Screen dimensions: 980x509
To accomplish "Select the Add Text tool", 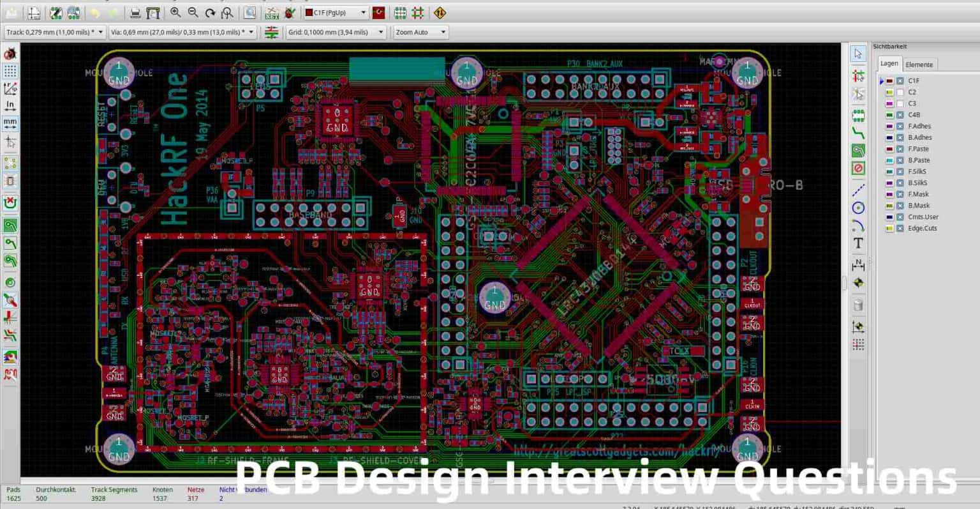I will point(858,243).
